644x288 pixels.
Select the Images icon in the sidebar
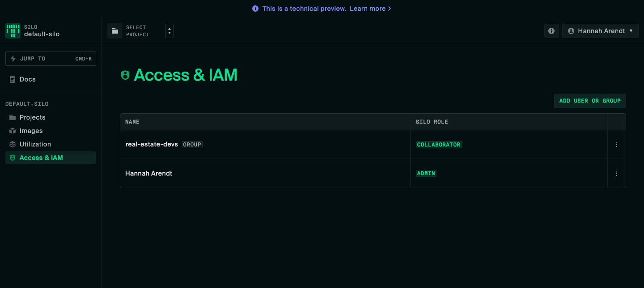[12, 130]
